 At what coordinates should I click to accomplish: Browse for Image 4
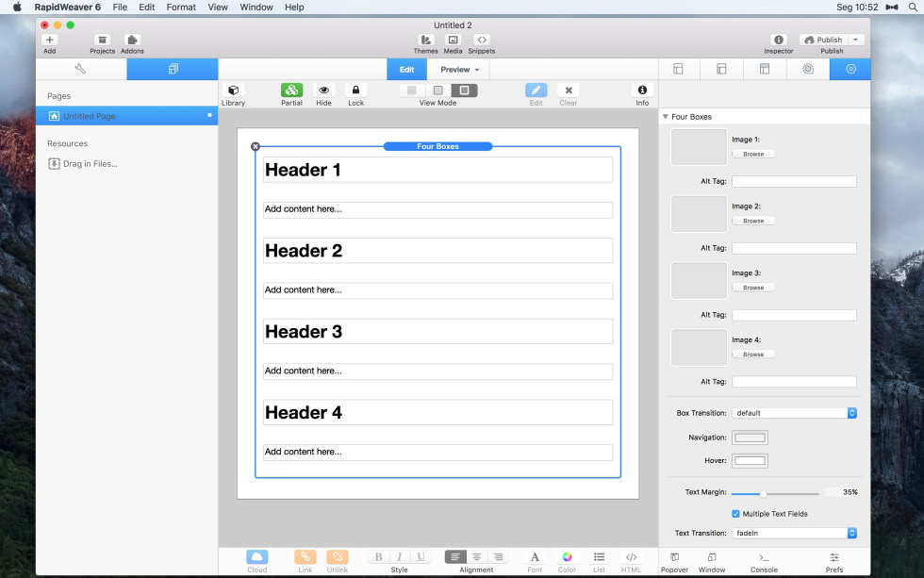[753, 355]
